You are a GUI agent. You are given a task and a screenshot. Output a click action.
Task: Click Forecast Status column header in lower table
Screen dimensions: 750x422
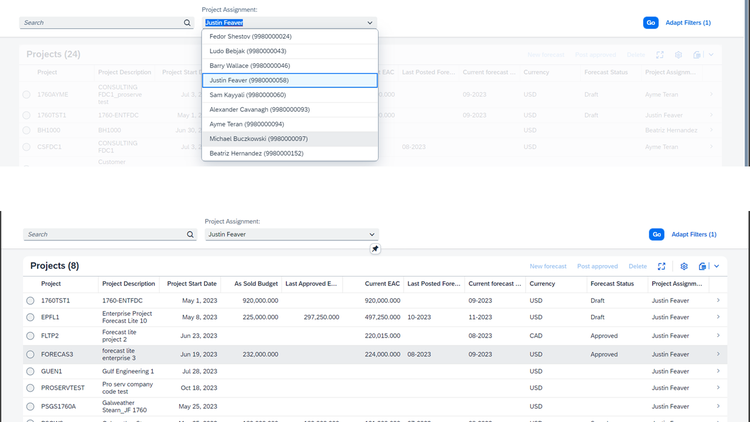(612, 284)
